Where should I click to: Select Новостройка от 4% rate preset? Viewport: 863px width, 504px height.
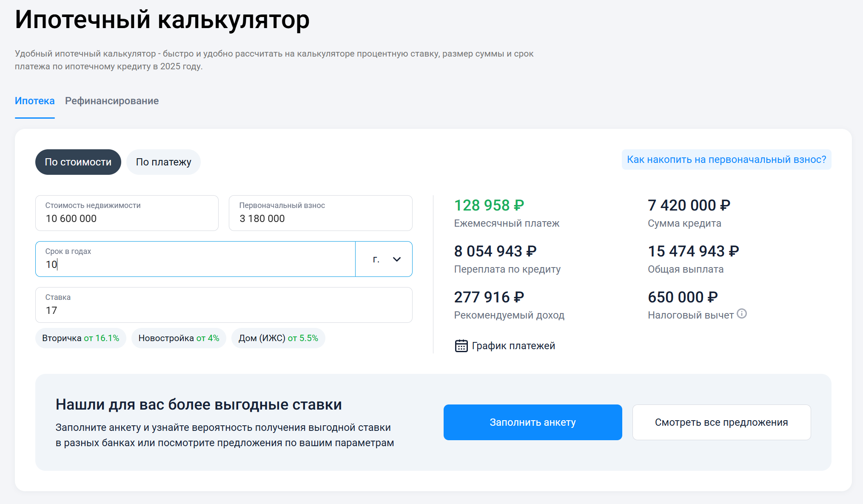click(179, 338)
